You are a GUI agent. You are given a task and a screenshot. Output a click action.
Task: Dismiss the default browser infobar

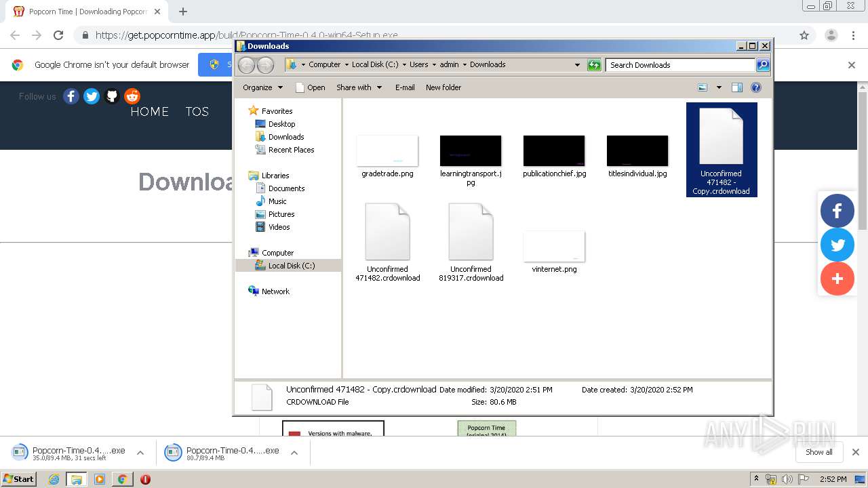coord(852,65)
